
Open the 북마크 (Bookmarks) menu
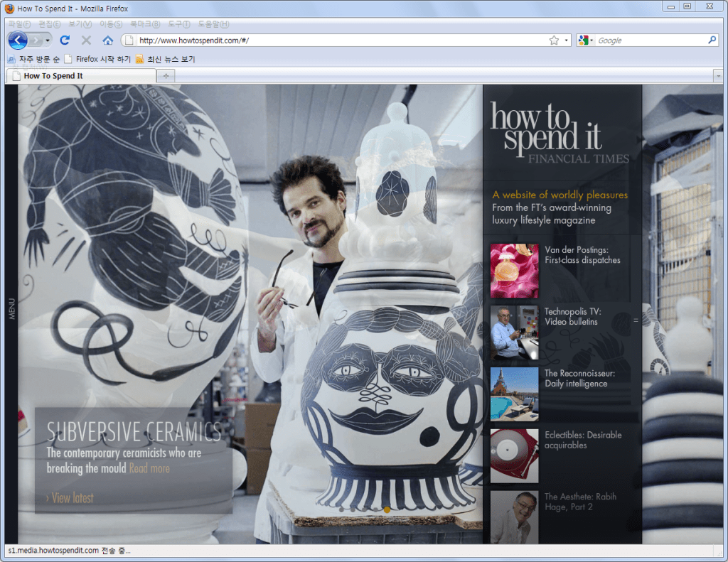coord(144,24)
